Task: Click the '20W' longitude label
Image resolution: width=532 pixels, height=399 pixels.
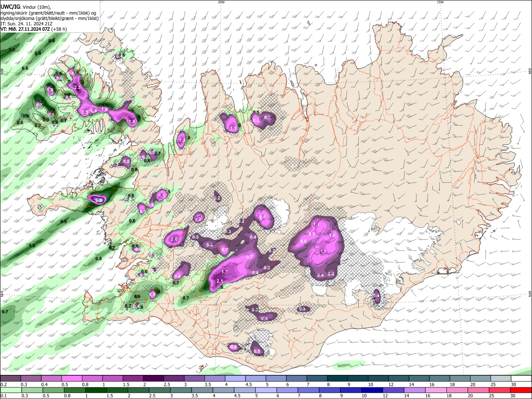Action: pos(221,2)
